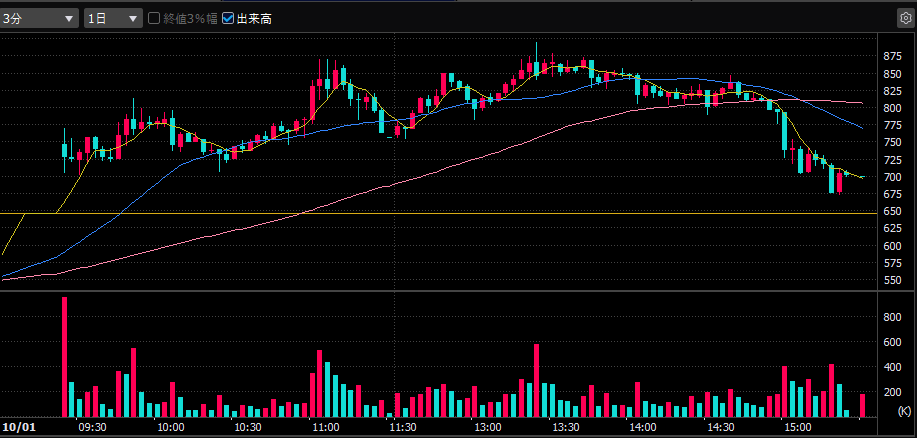Click the 09:30 time axis label
The width and height of the screenshot is (917, 438).
coord(92,427)
